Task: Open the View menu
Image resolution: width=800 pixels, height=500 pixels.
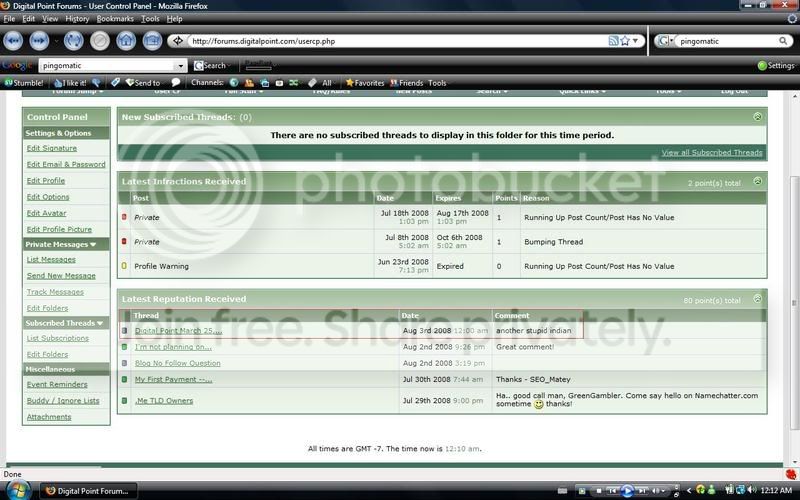Action: pos(50,19)
